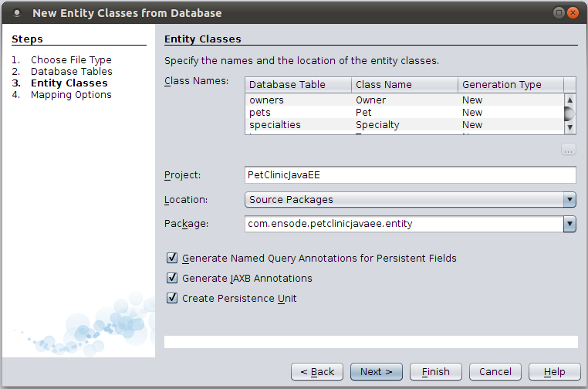
Task: Click the maximize button in title bar
Action: 559,13
